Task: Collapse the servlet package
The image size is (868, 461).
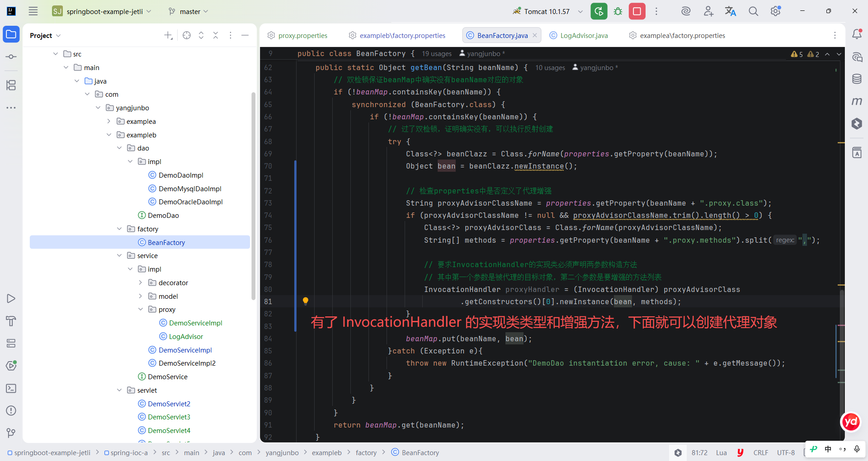Action: (119, 390)
